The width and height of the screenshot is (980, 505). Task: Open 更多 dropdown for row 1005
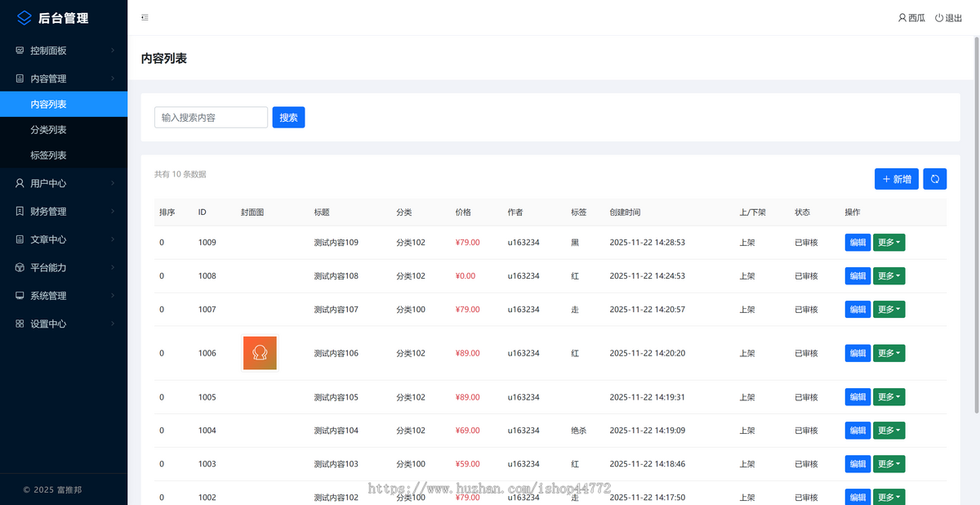click(889, 397)
